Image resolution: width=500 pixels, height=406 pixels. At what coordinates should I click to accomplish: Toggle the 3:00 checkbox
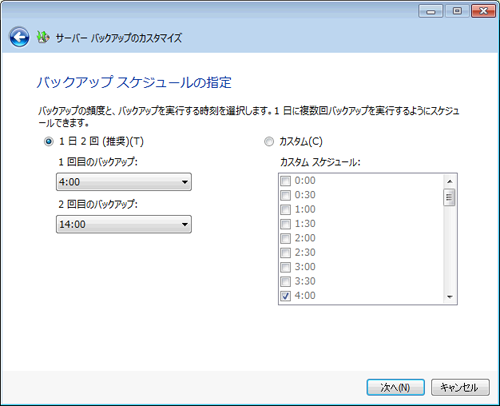[285, 267]
